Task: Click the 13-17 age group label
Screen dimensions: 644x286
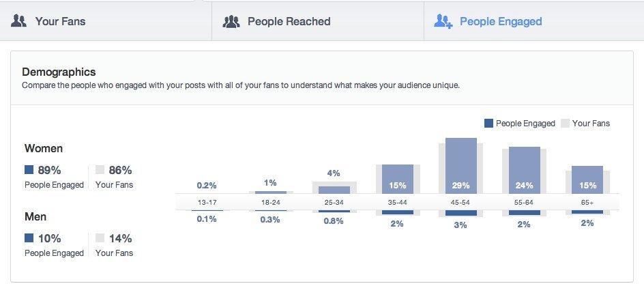Action: click(x=206, y=203)
